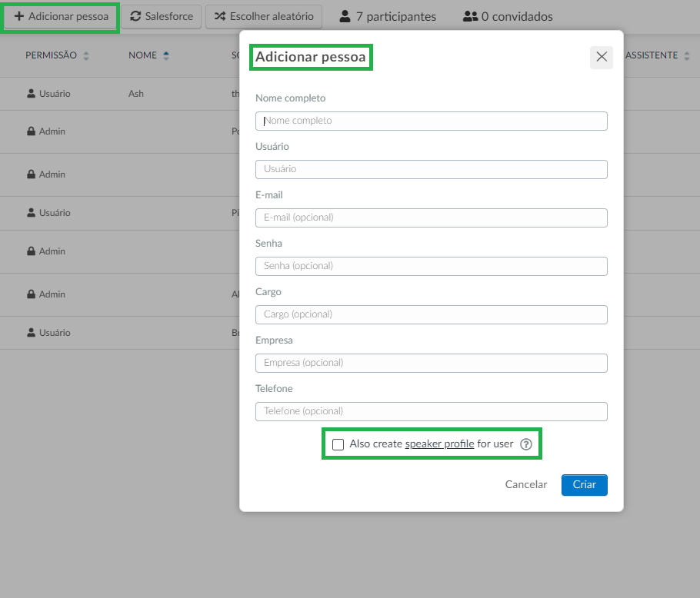Viewport: 700px width, 598px height.
Task: Click the blue Criar button
Action: pyautogui.click(x=585, y=485)
